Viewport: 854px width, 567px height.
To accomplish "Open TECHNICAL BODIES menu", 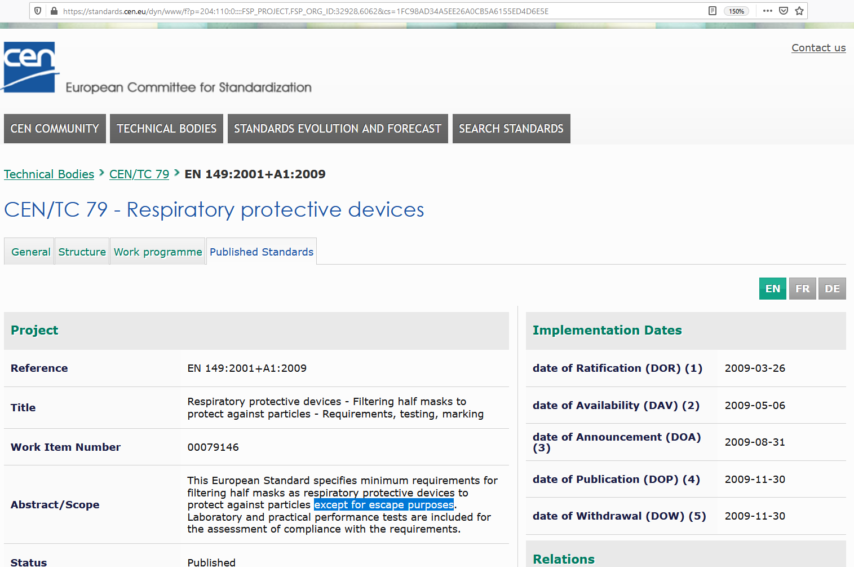I will [166, 129].
